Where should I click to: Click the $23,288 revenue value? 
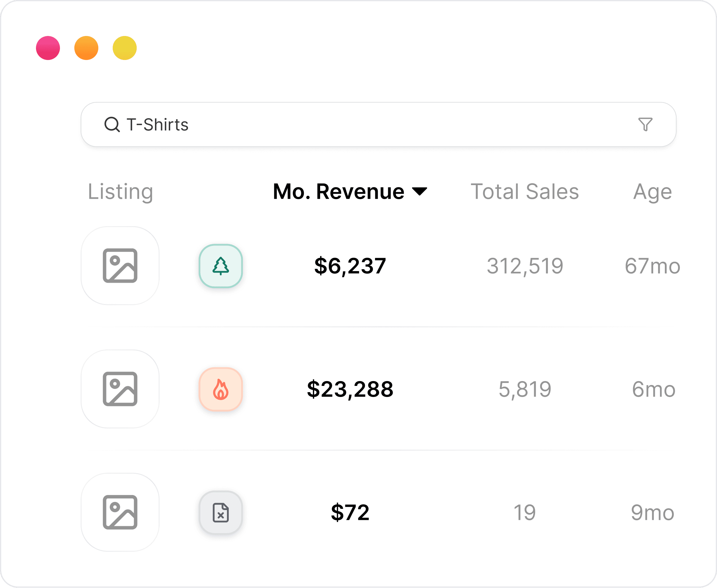[x=350, y=389]
